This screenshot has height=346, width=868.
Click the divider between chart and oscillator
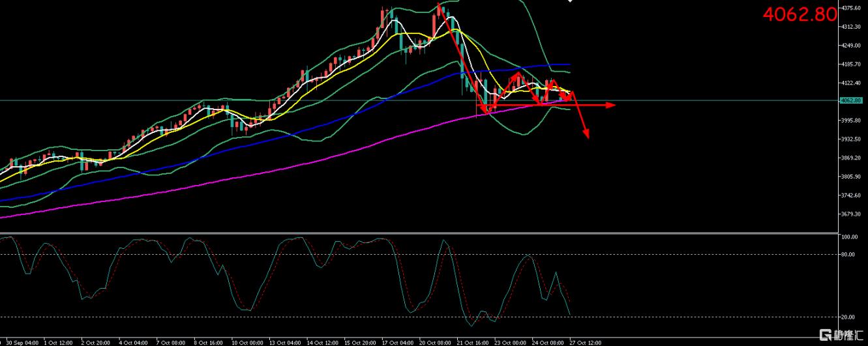click(417, 233)
